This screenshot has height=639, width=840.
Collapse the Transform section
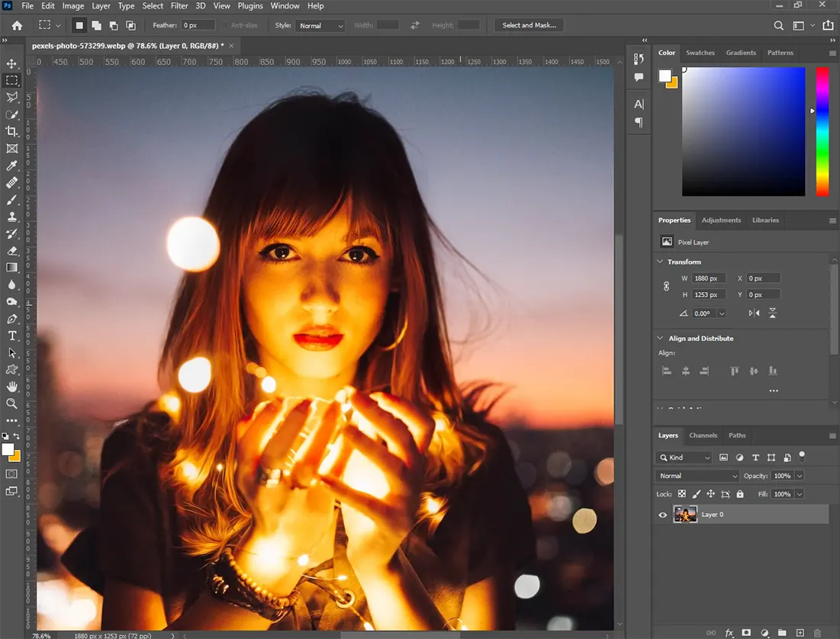(660, 262)
